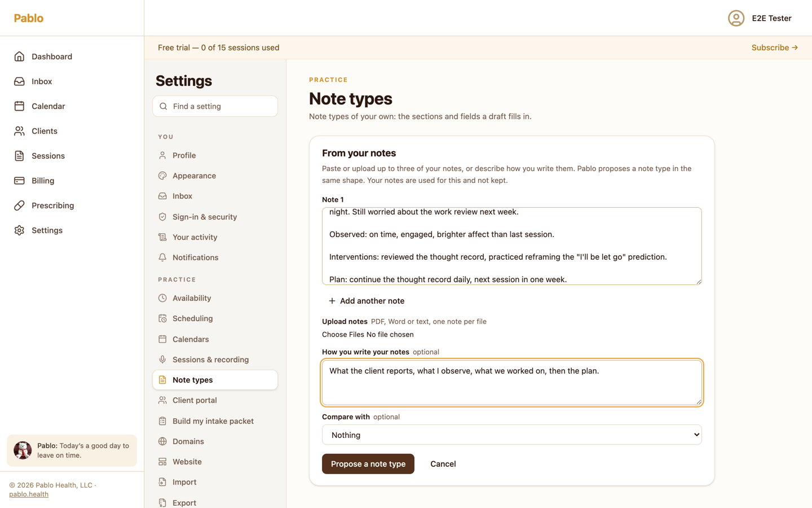
Task: Follow the Subscribe link
Action: click(774, 47)
